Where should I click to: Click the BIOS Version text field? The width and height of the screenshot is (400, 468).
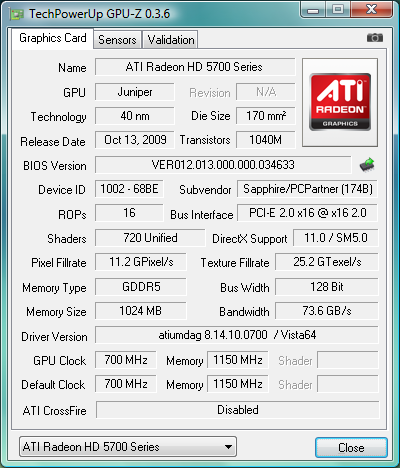point(223,165)
